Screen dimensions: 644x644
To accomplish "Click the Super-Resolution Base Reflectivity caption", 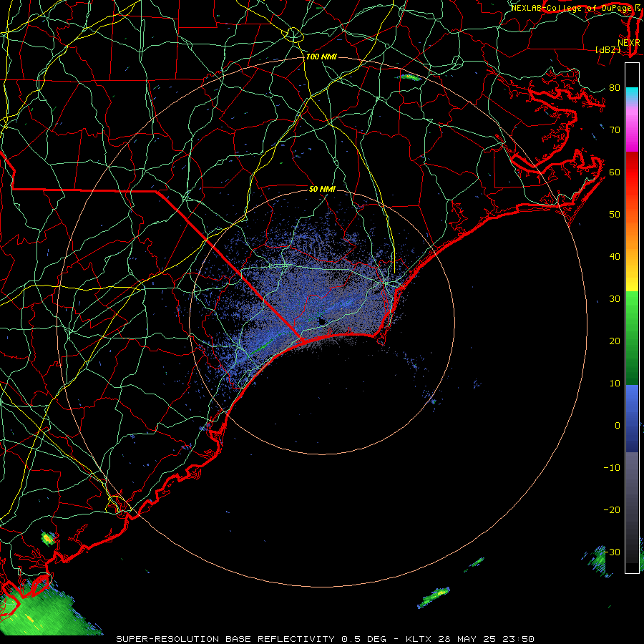I will pos(325,639).
